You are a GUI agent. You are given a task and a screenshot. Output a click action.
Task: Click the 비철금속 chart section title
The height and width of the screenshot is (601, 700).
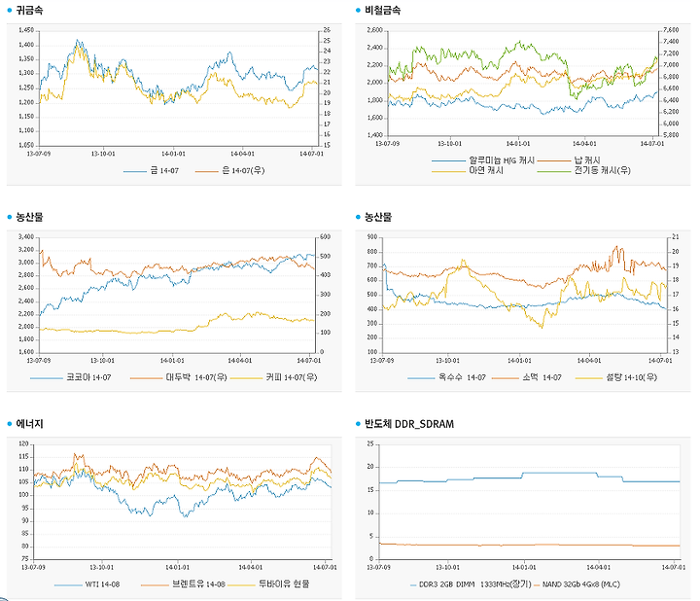pos(383,10)
